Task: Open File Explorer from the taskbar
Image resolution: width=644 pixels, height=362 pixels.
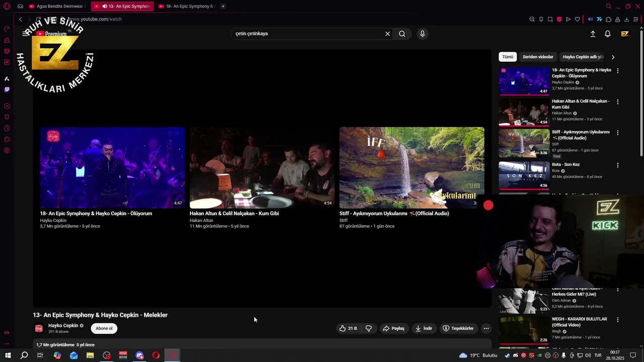Action: pos(90,355)
